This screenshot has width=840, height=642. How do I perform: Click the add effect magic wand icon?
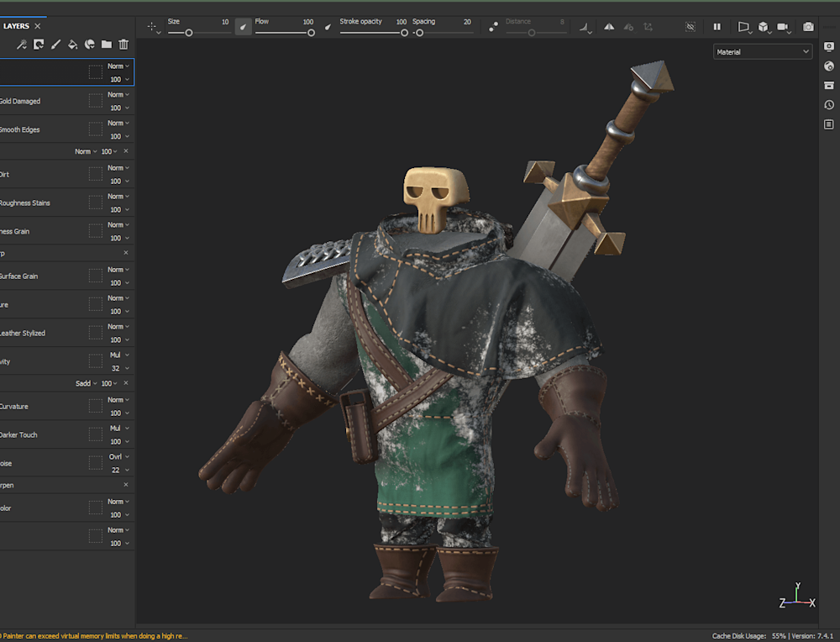[22, 45]
